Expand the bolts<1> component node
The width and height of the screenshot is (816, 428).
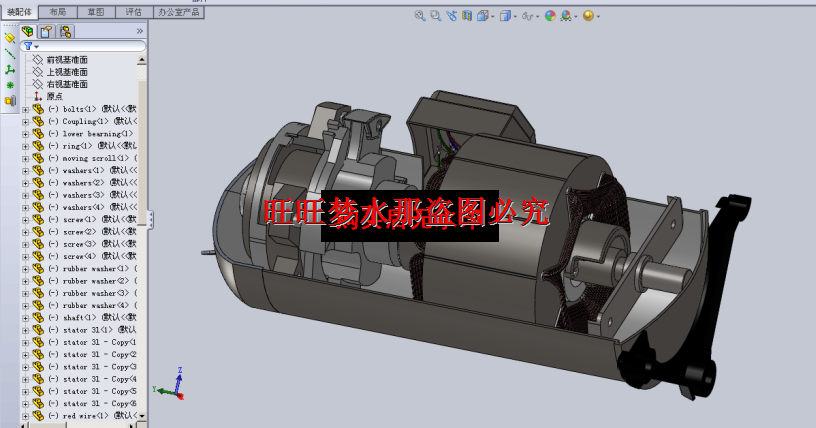pos(25,109)
